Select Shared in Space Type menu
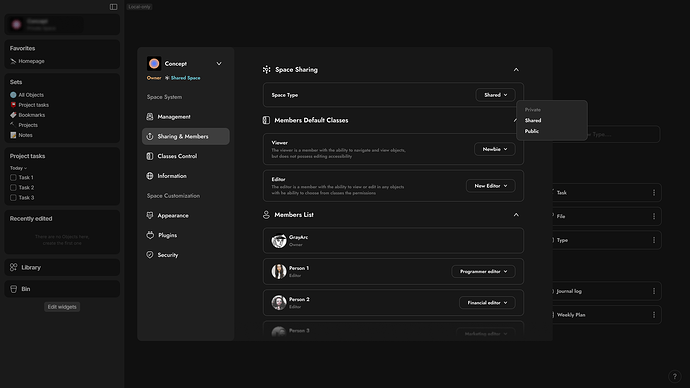The width and height of the screenshot is (690, 388). [x=533, y=120]
